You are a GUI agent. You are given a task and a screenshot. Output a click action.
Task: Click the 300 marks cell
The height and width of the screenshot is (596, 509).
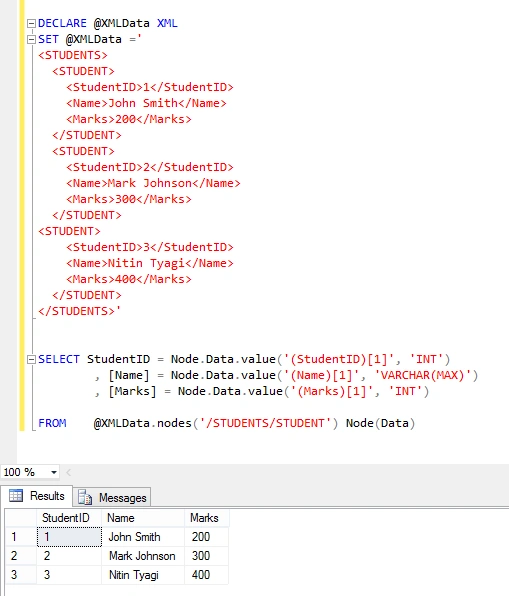tap(206, 556)
